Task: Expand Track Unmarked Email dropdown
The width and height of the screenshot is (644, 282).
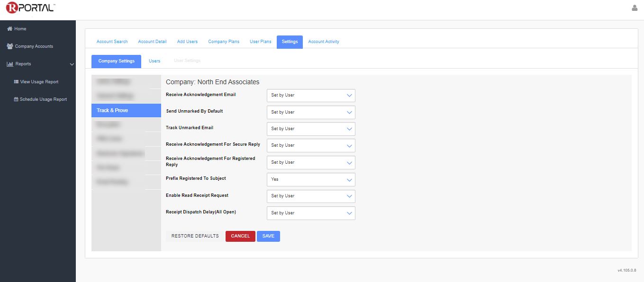Action: 311,129
